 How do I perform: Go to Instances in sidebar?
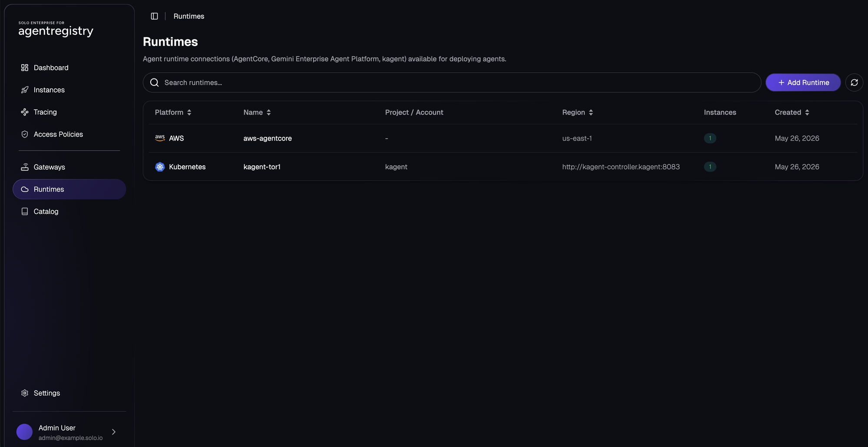69,90
